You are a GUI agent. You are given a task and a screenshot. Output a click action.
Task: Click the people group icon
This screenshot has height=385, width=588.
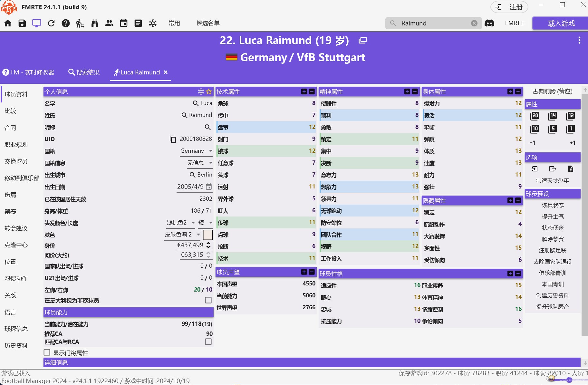click(x=109, y=23)
